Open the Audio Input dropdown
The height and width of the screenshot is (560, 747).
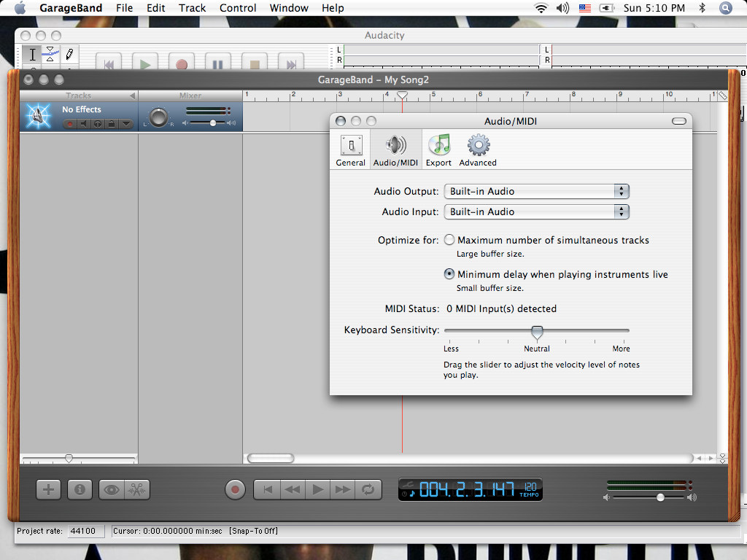tap(536, 212)
